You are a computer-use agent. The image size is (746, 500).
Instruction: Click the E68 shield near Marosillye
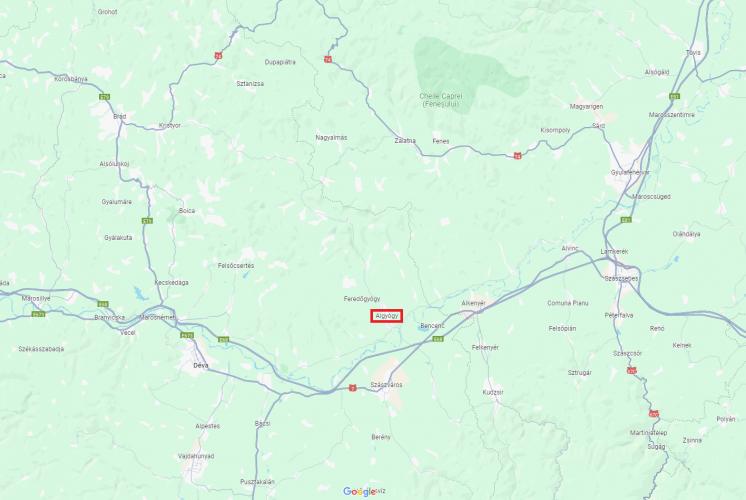[103, 304]
